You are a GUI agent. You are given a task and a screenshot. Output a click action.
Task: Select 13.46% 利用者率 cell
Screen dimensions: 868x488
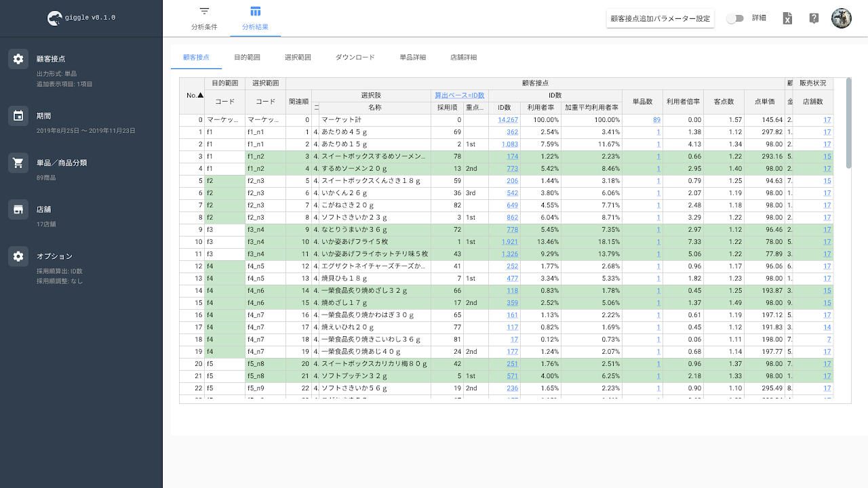(x=541, y=242)
